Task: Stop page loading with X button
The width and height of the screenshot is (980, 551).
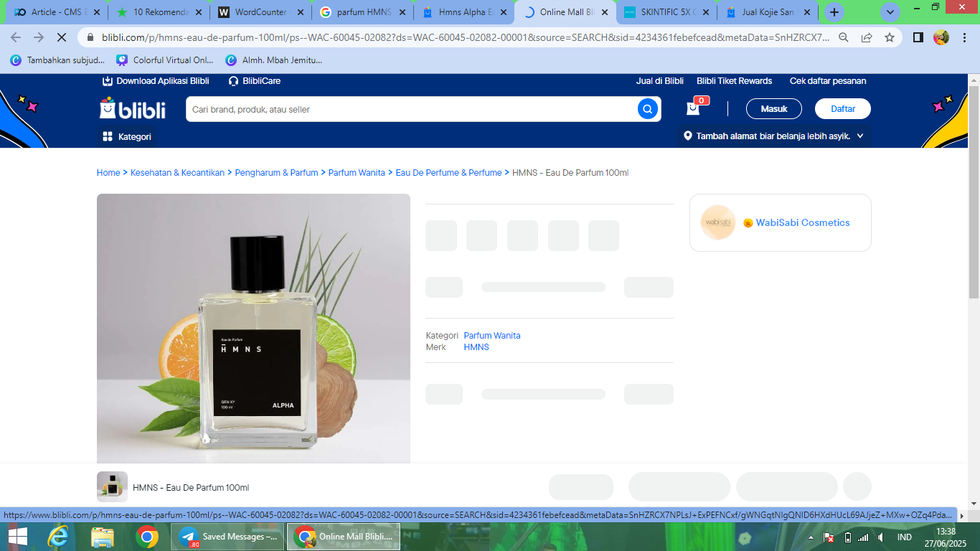Action: [62, 37]
